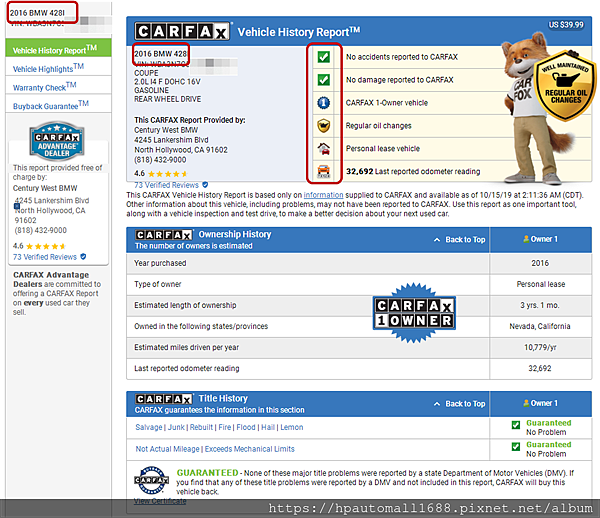Click the blue 1-Owner vehicle icon
This screenshot has height=518, width=600.
coord(324,103)
